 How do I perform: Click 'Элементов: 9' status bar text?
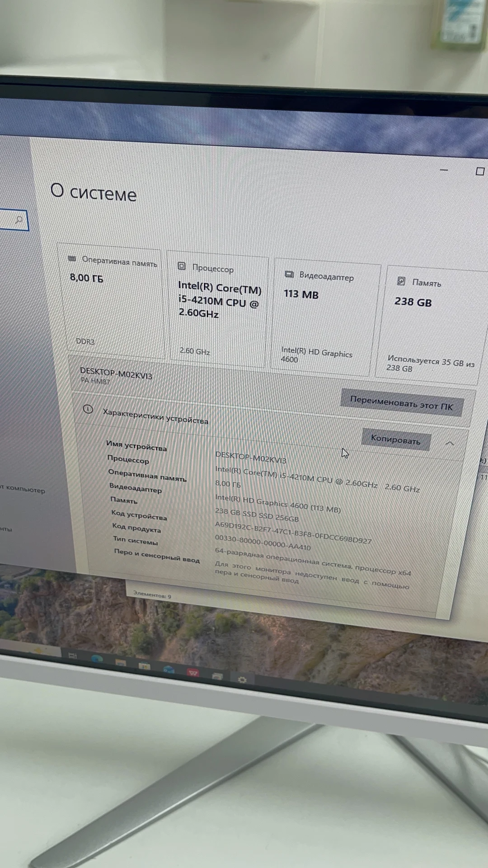[x=152, y=594]
